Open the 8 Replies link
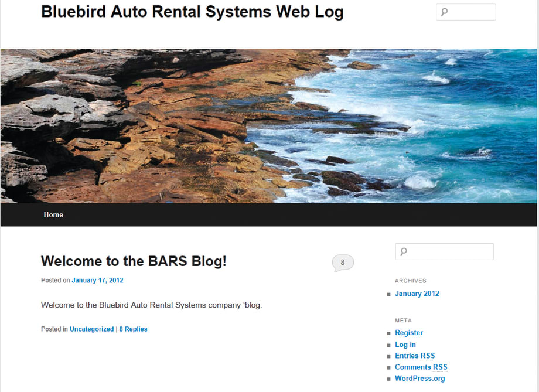The image size is (539, 392). [133, 329]
